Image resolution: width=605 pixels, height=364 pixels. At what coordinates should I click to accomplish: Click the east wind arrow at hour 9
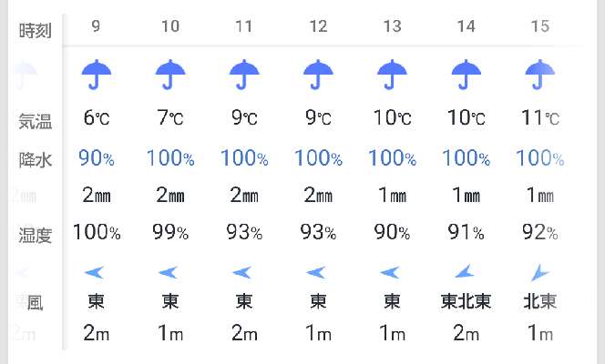pyautogui.click(x=95, y=272)
